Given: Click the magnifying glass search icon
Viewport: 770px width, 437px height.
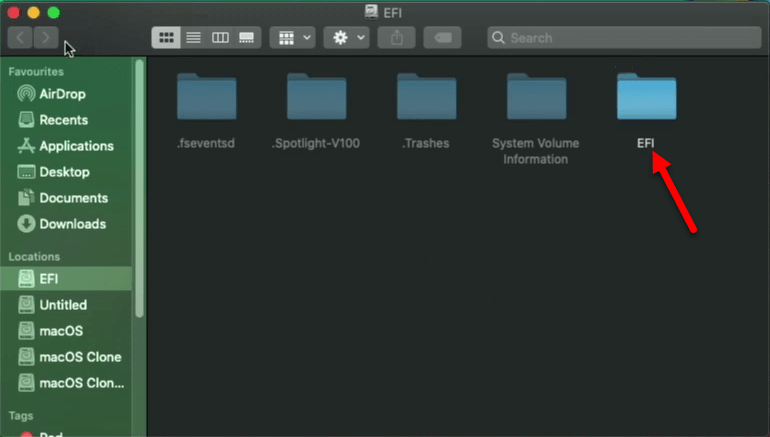Looking at the screenshot, I should (498, 38).
